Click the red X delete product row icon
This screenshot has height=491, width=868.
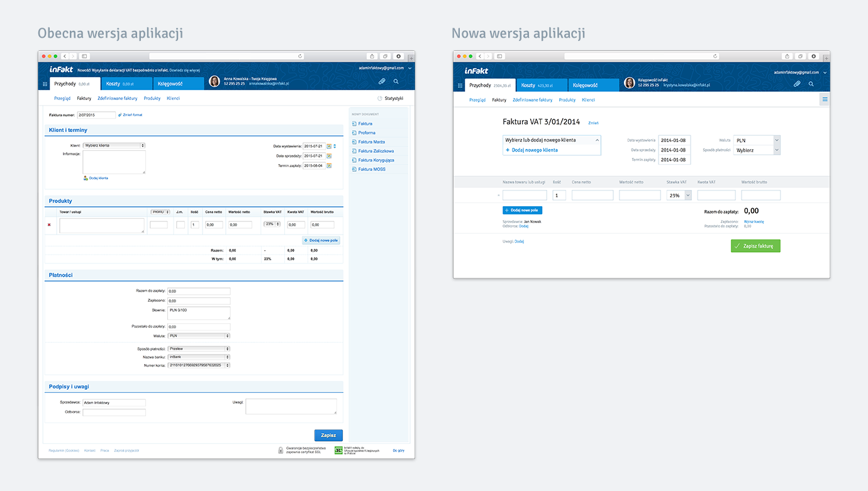click(49, 224)
